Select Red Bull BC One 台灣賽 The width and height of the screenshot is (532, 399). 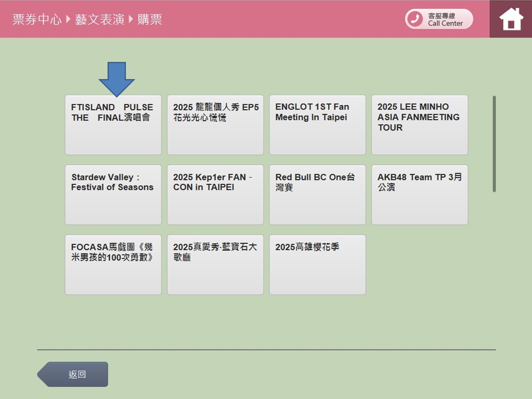[x=317, y=194]
